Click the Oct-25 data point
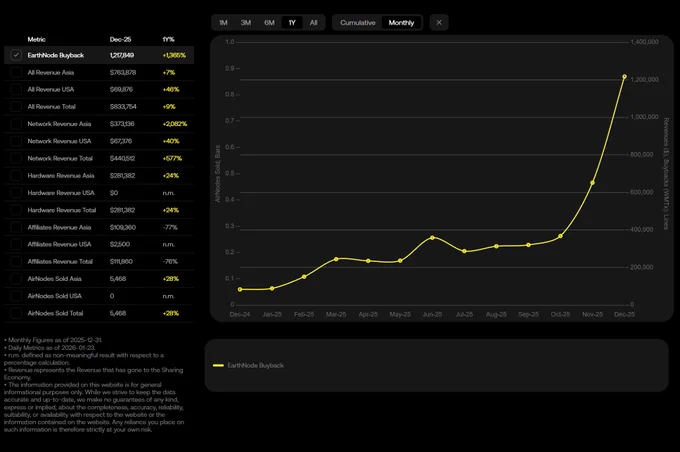This screenshot has width=680, height=452. [x=560, y=236]
